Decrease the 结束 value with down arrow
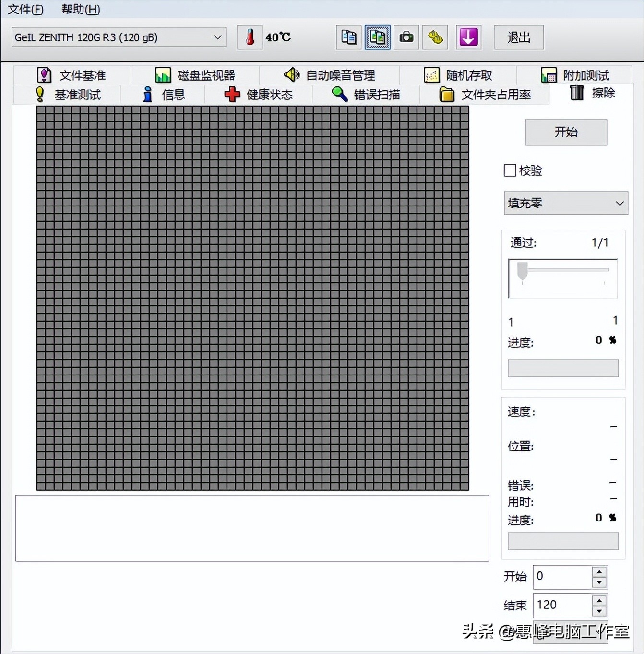The height and width of the screenshot is (654, 644). [599, 611]
